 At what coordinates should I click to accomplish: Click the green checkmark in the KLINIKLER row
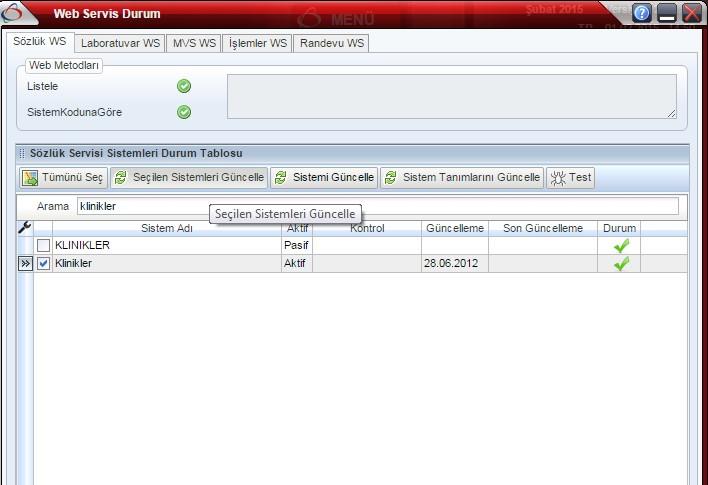coord(621,245)
